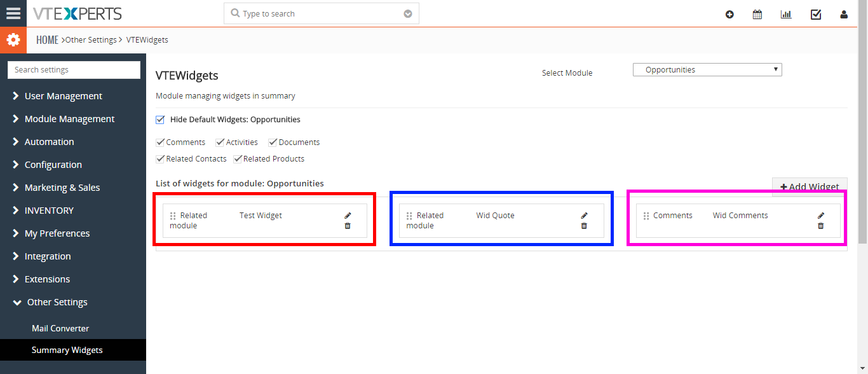The image size is (868, 374).
Task: Click the Search settings field
Action: tap(74, 70)
